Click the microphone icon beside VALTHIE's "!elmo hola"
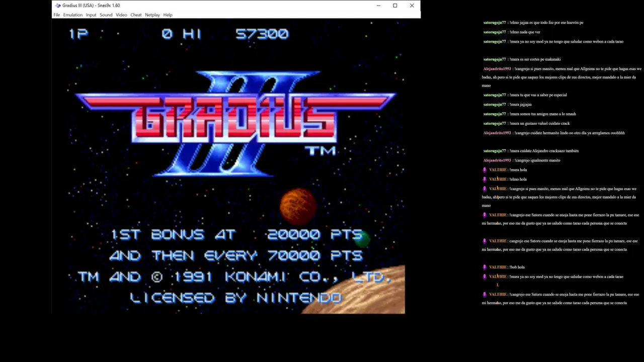Screen dimensions: 644x362 coord(485,179)
